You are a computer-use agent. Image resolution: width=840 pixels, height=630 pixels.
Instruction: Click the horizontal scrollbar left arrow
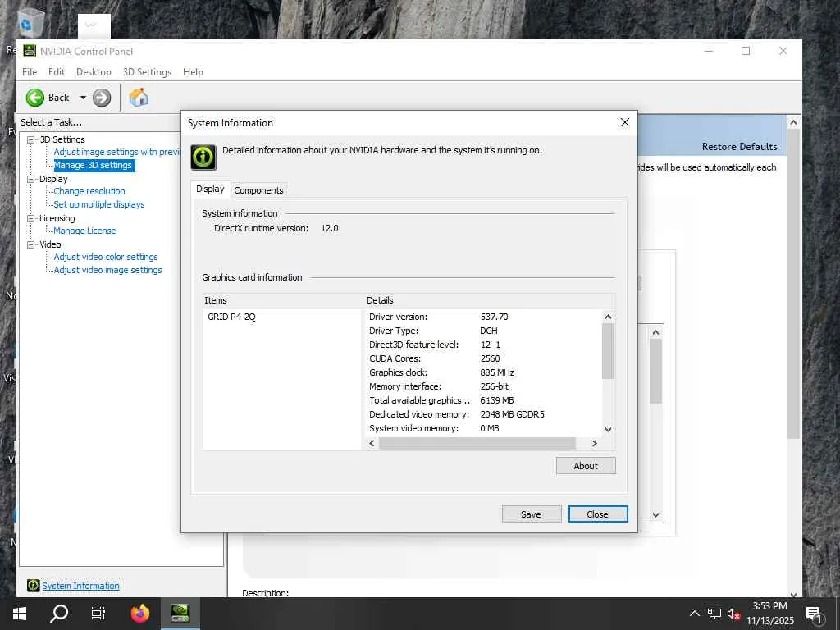(x=372, y=443)
